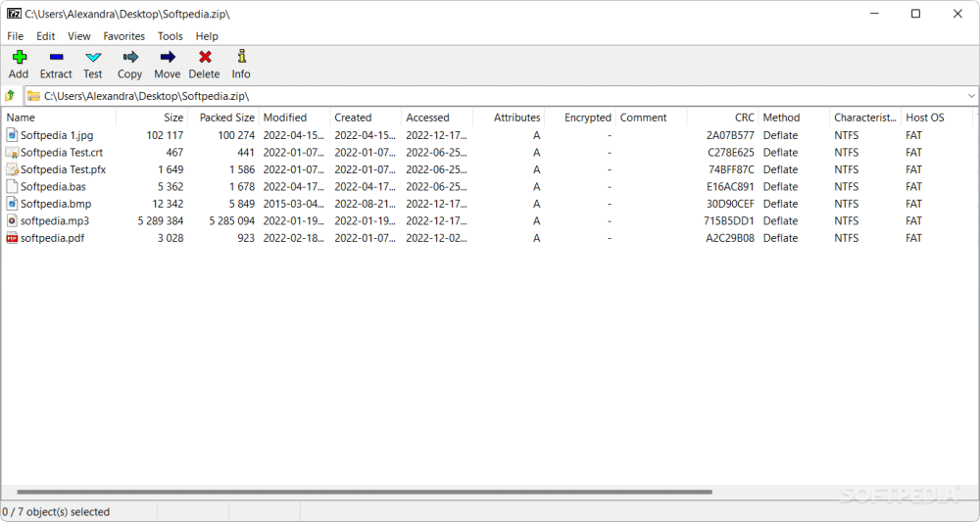The height and width of the screenshot is (522, 980).
Task: Click CRC value 715B5DD1
Action: click(x=729, y=220)
